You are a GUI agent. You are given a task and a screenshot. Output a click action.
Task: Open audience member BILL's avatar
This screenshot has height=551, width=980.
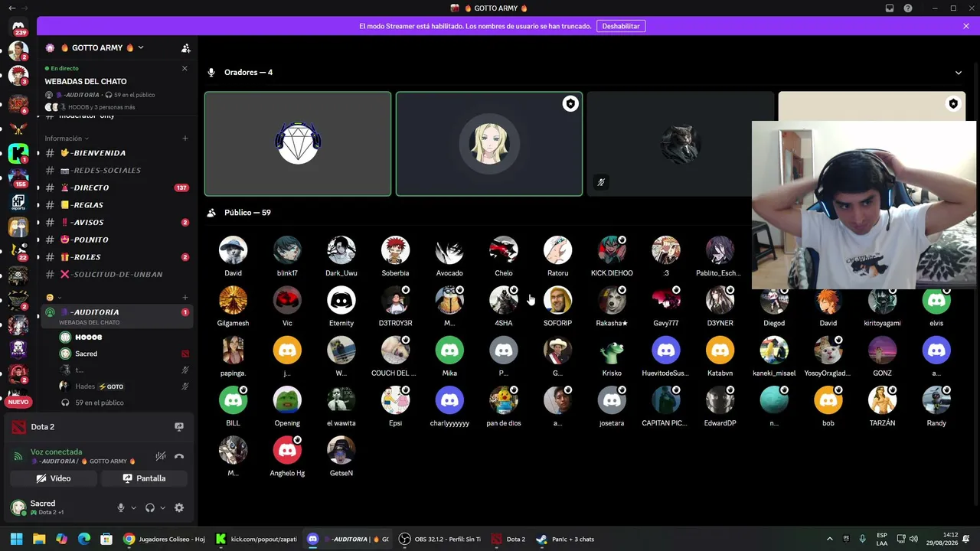click(233, 400)
